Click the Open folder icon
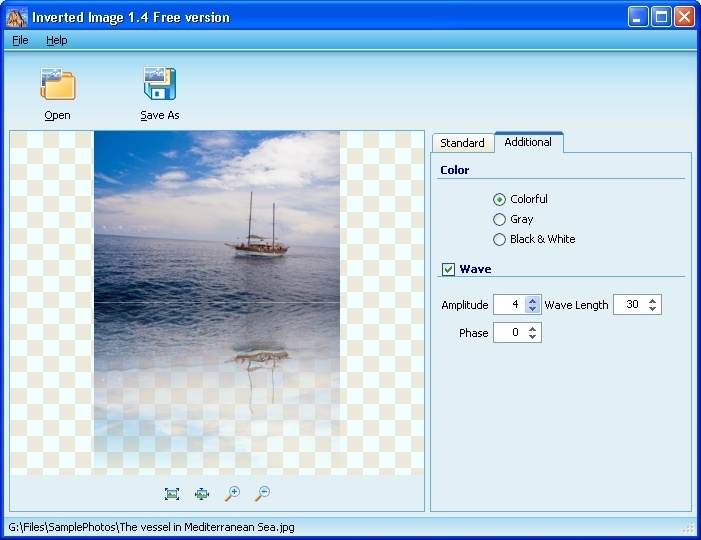Viewport: 701px width, 540px height. [58, 84]
